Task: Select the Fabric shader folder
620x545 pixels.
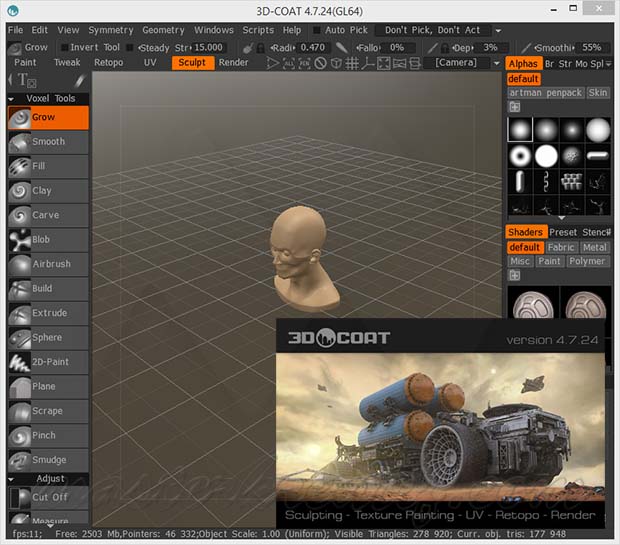Action: pyautogui.click(x=561, y=248)
